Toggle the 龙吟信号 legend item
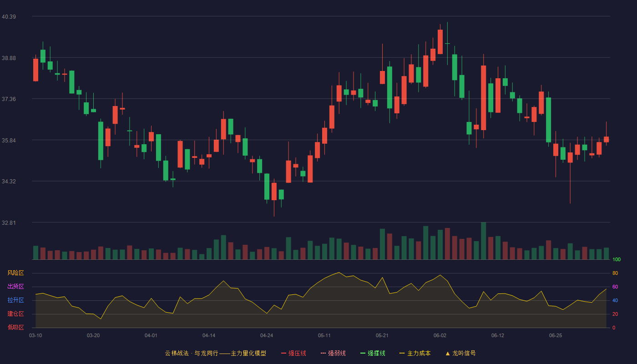Image resolution: width=637 pixels, height=364 pixels. click(460, 353)
